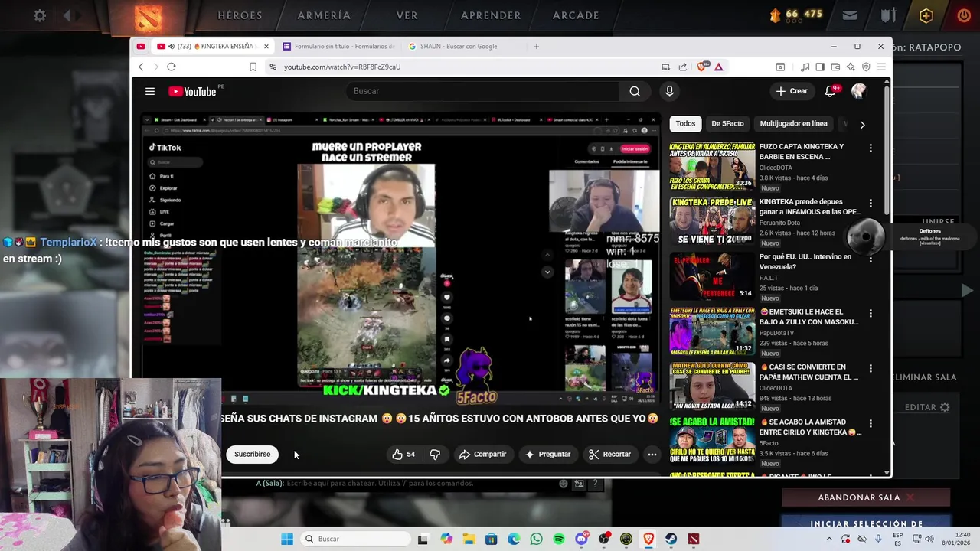Viewport: 980px width, 551px height.
Task: Subscribe with the Suscribirse button
Action: (252, 455)
